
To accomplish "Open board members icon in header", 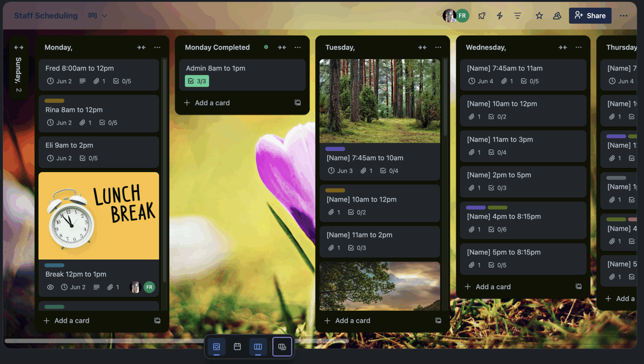I will click(557, 15).
